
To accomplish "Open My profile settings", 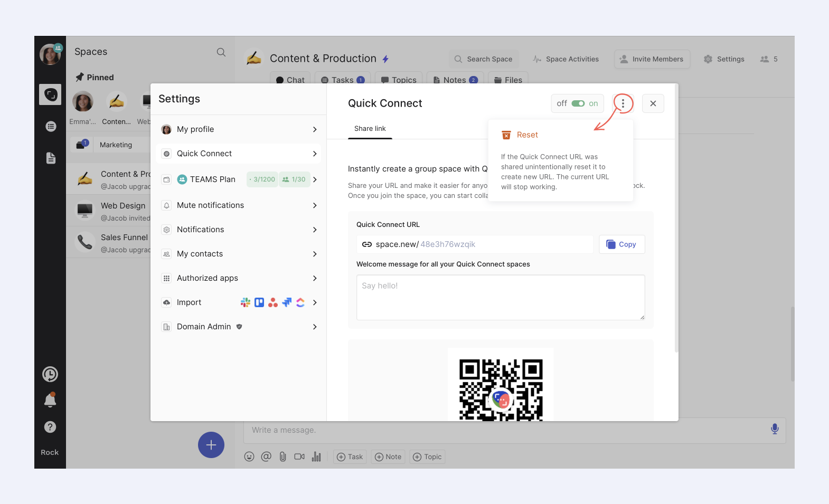I will [x=239, y=129].
